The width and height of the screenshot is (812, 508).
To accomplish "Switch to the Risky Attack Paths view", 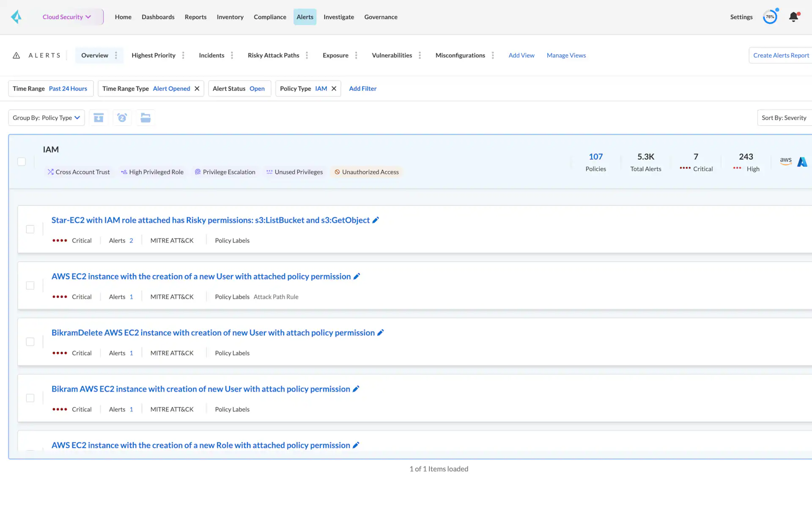I will (x=273, y=55).
